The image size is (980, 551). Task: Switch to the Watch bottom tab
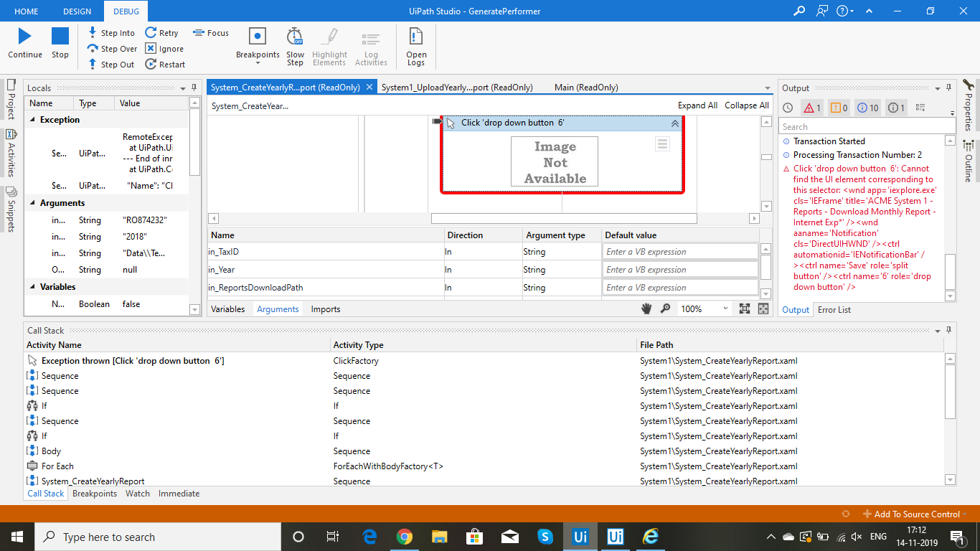click(138, 494)
